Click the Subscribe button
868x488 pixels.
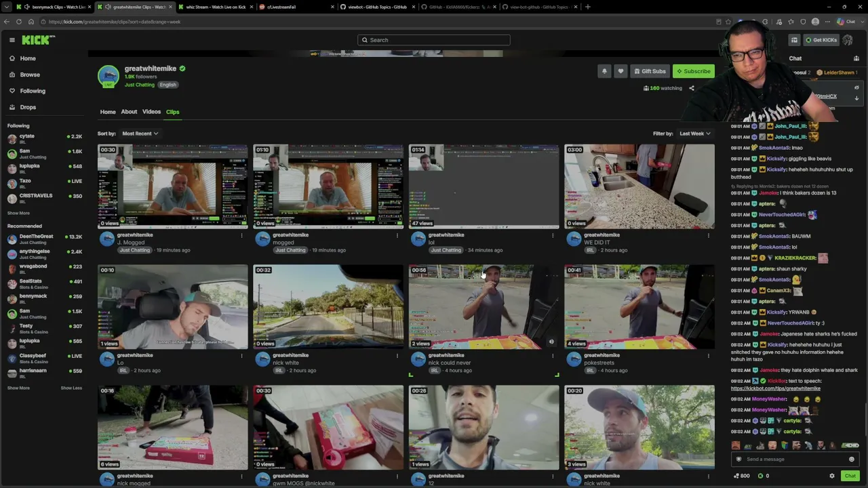pos(693,71)
